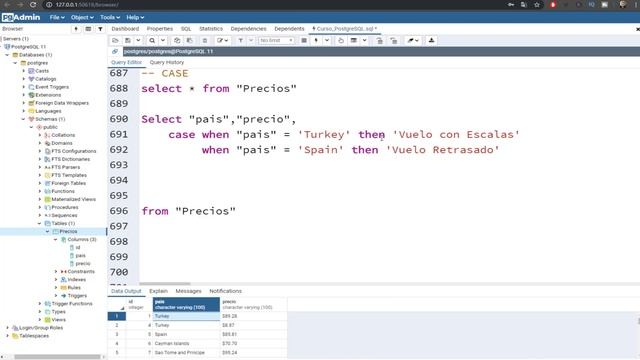Switch to the Dependents tab
This screenshot has height=360, width=640.
point(289,29)
